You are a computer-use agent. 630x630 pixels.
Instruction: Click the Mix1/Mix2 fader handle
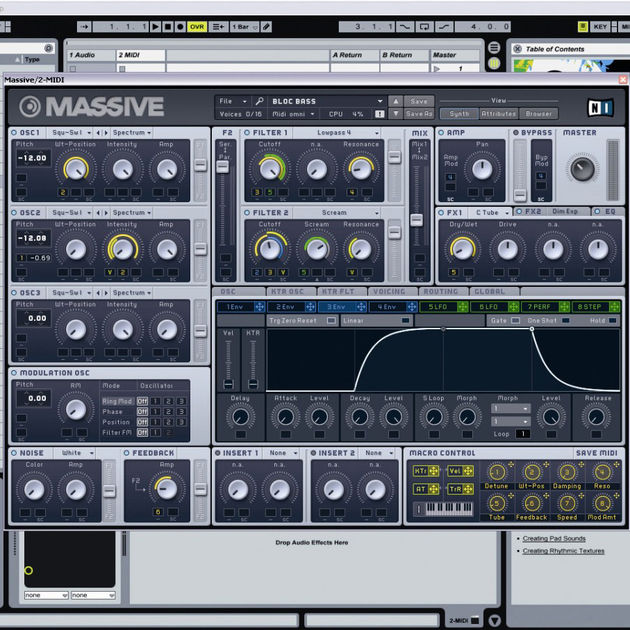[x=416, y=220]
